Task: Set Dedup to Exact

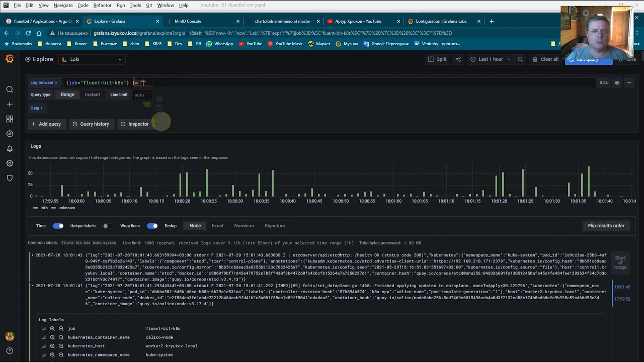Action: (x=217, y=226)
